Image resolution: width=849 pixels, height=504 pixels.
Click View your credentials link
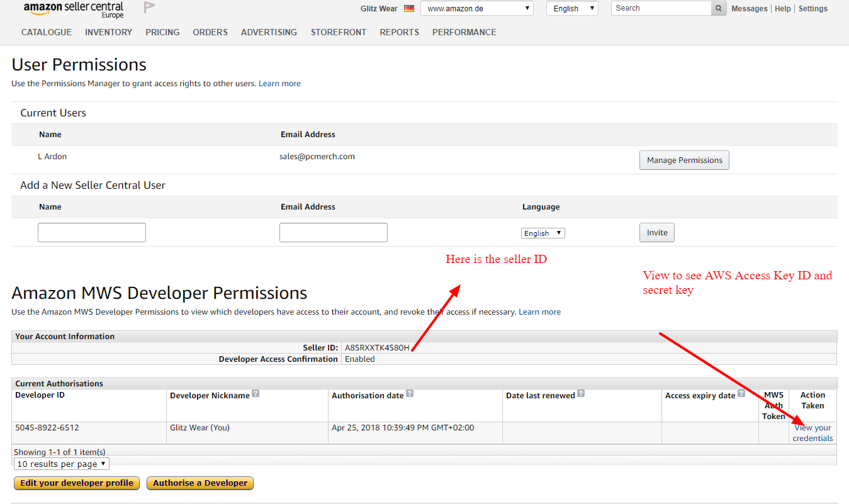[x=812, y=433]
